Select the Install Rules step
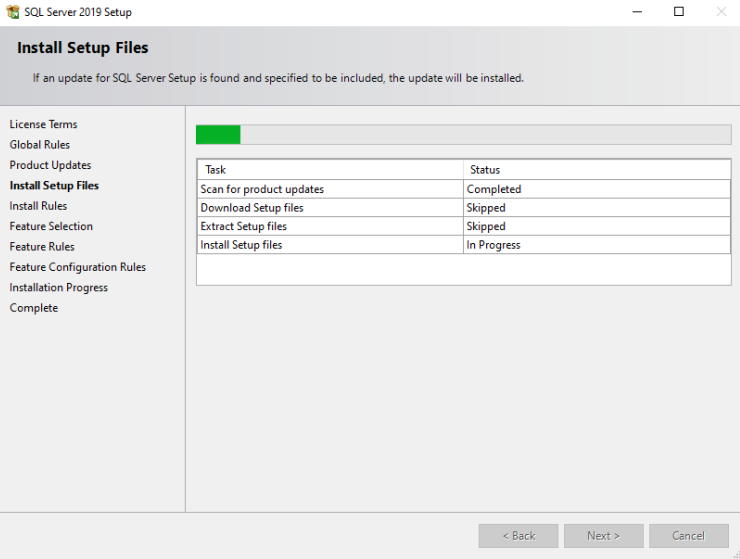The width and height of the screenshot is (740, 559). [38, 206]
